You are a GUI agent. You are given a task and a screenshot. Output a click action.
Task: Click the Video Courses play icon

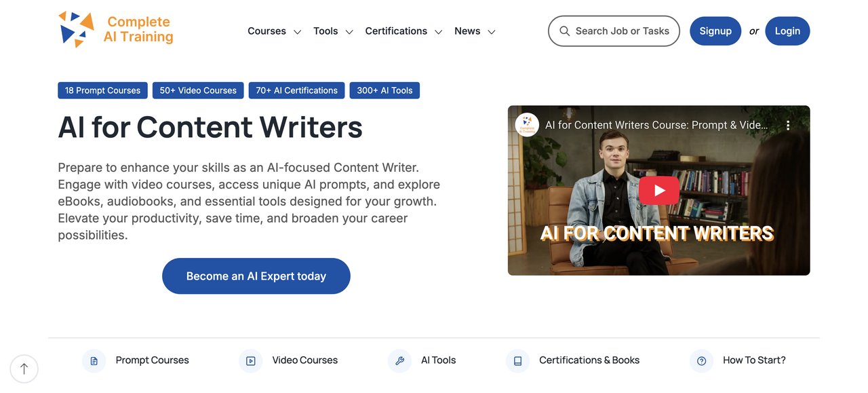tap(250, 361)
